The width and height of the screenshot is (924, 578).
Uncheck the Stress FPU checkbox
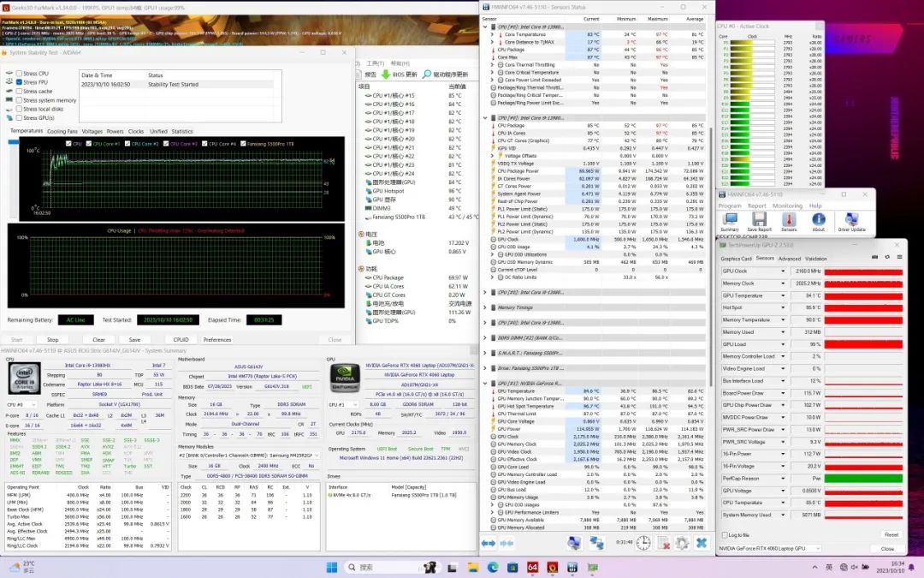[19, 82]
